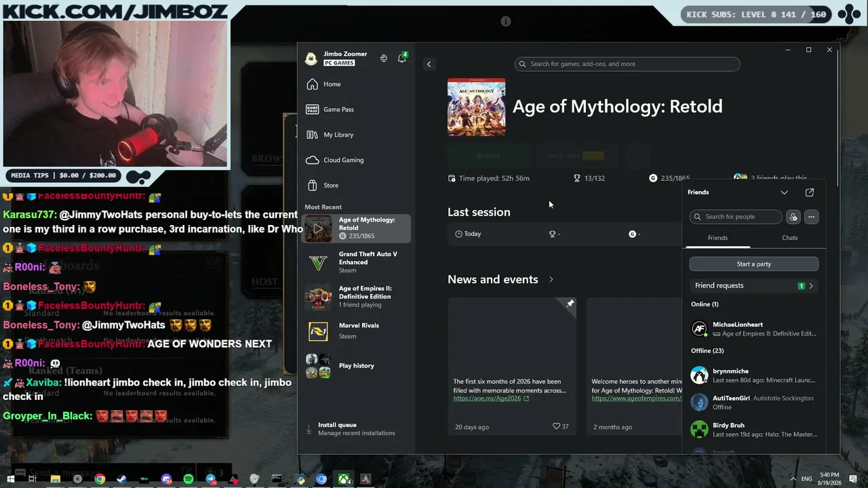This screenshot has height=488, width=868.
Task: Open the Xbox app taskbar icon
Action: pyautogui.click(x=344, y=479)
